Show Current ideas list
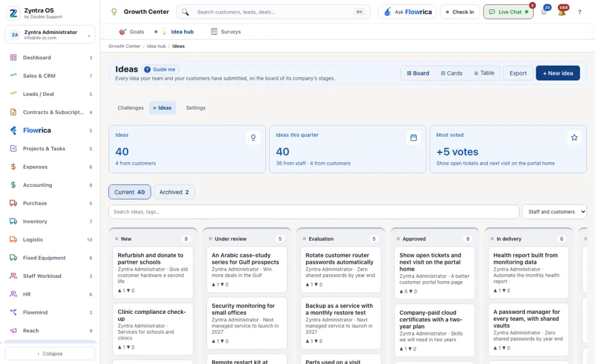The image size is (595, 364). point(130,193)
